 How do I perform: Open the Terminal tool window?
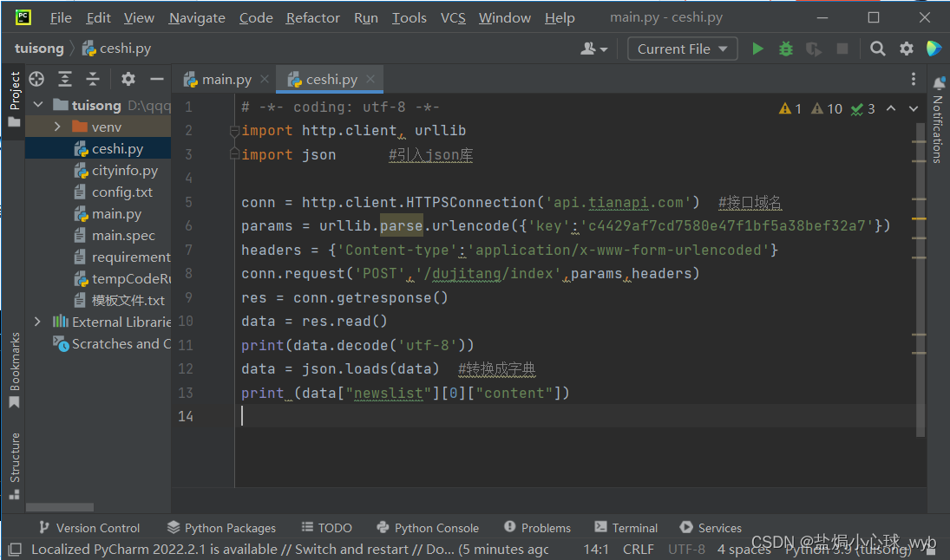(x=626, y=528)
